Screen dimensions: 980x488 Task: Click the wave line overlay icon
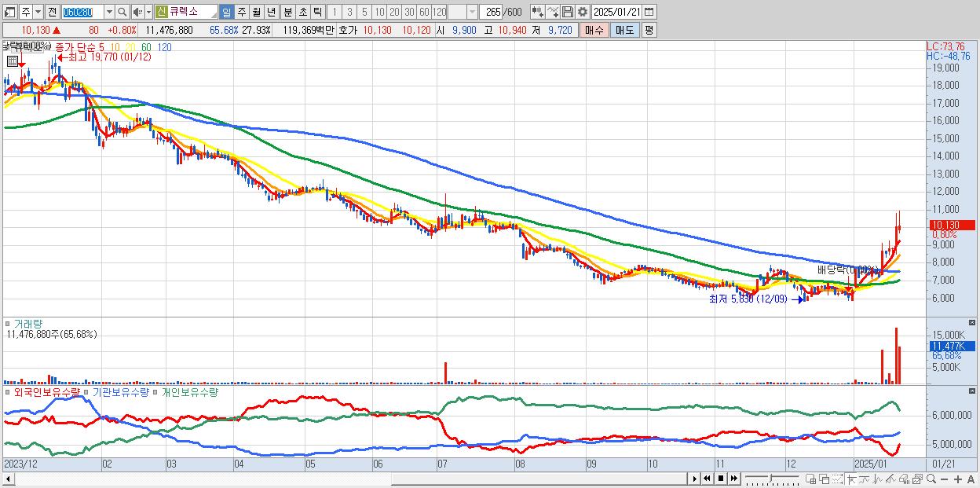pos(865,479)
